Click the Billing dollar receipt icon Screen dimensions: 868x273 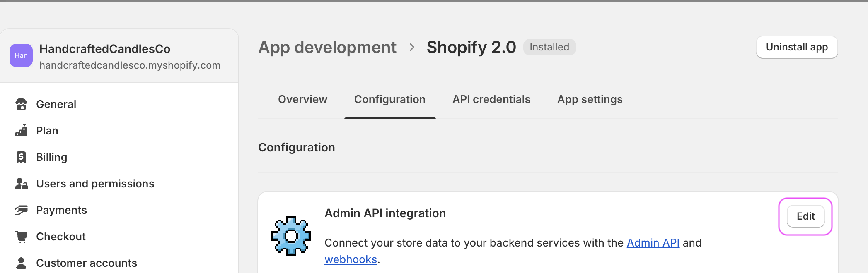click(x=21, y=157)
